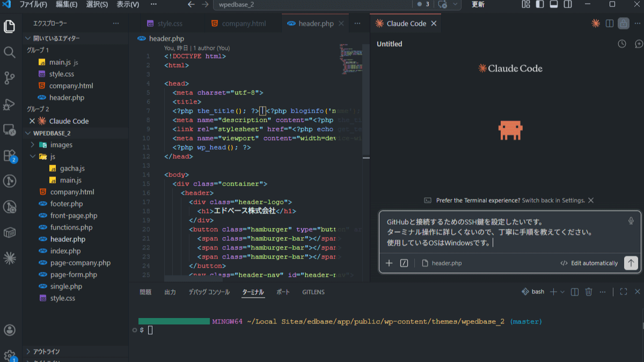Click the Claude Code spark icon in editor actions
644x362 pixels.
click(x=595, y=23)
